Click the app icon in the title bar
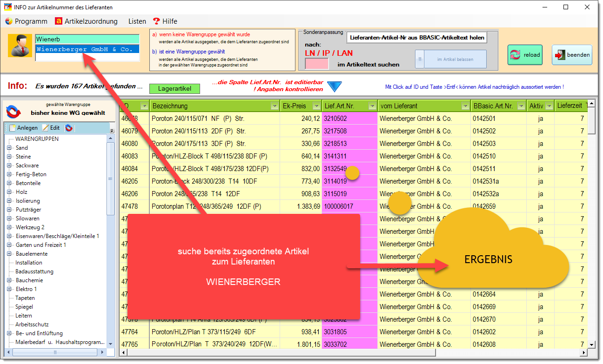The height and width of the screenshot is (364, 603). click(7, 7)
